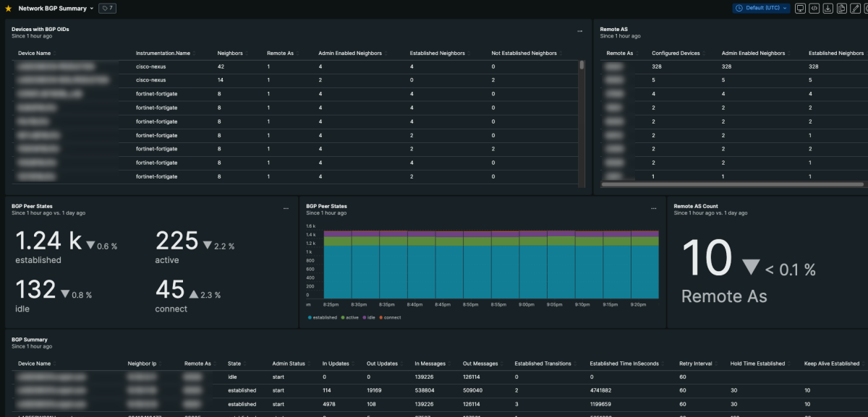The width and height of the screenshot is (868, 417).
Task: Sort BGP Summary by State column
Action: (234, 364)
